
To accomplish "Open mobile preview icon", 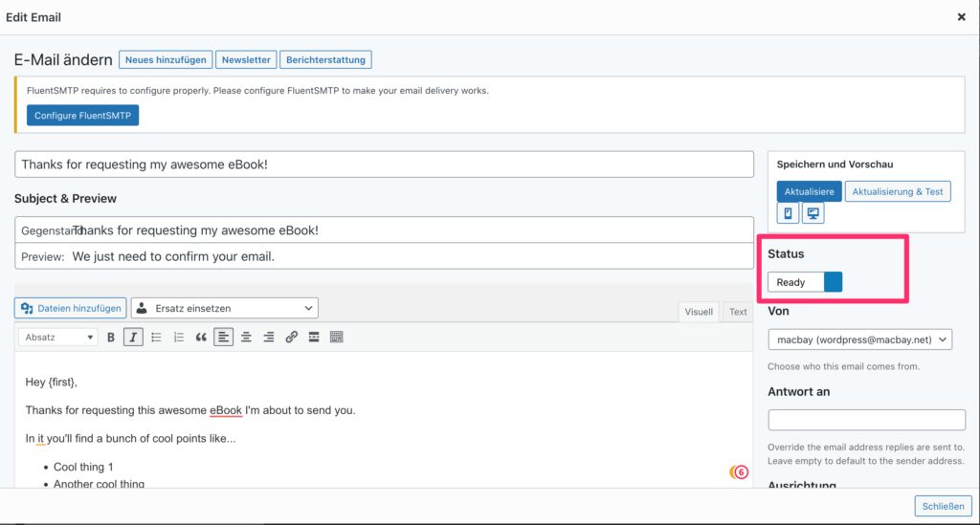I will coord(788,213).
